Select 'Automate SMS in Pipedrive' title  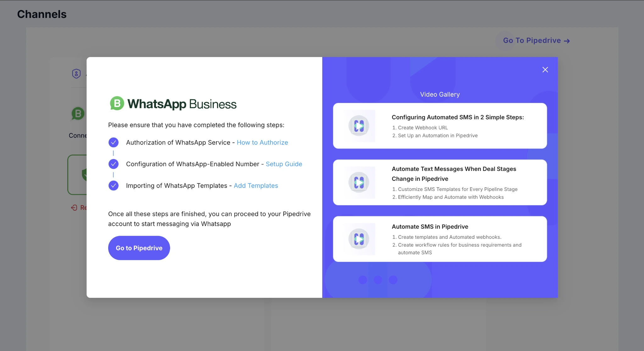(x=430, y=227)
